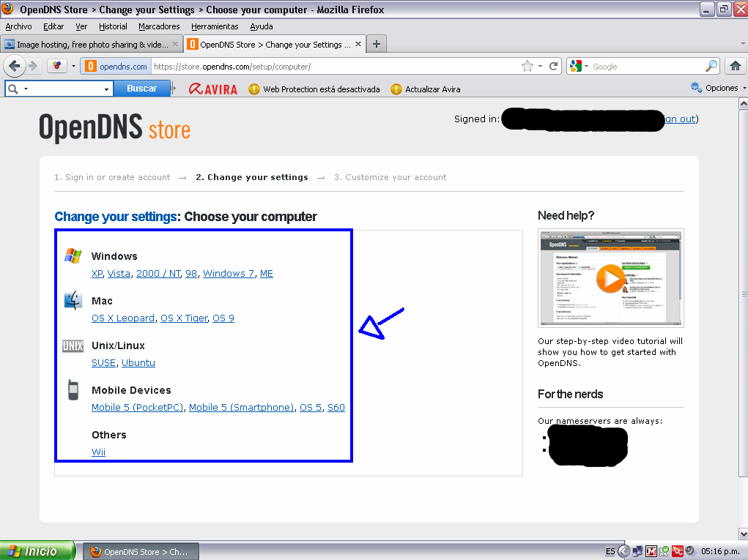Click the Google search input field
Screen dimensions: 748x560
tap(648, 66)
